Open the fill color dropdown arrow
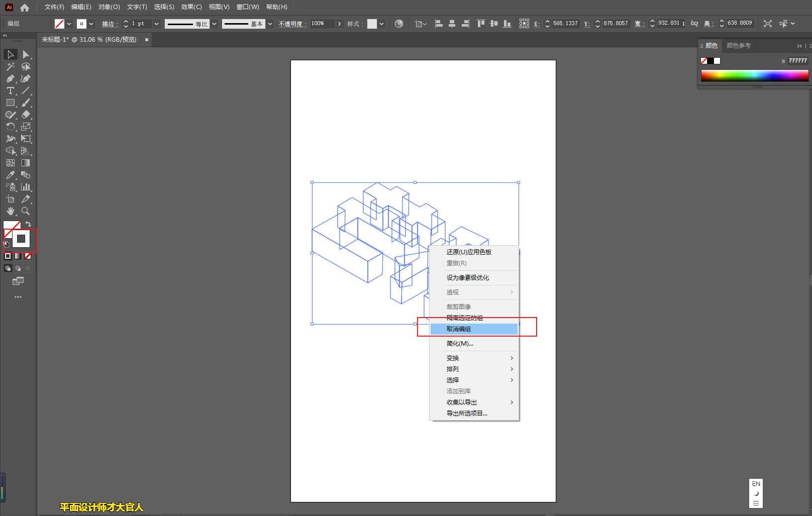 click(69, 24)
